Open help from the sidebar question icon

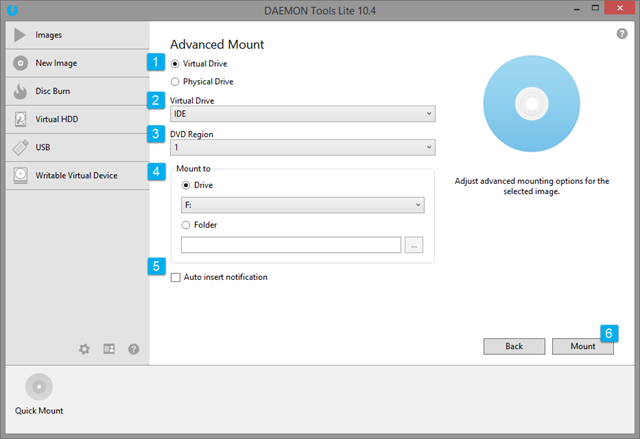pos(134,349)
